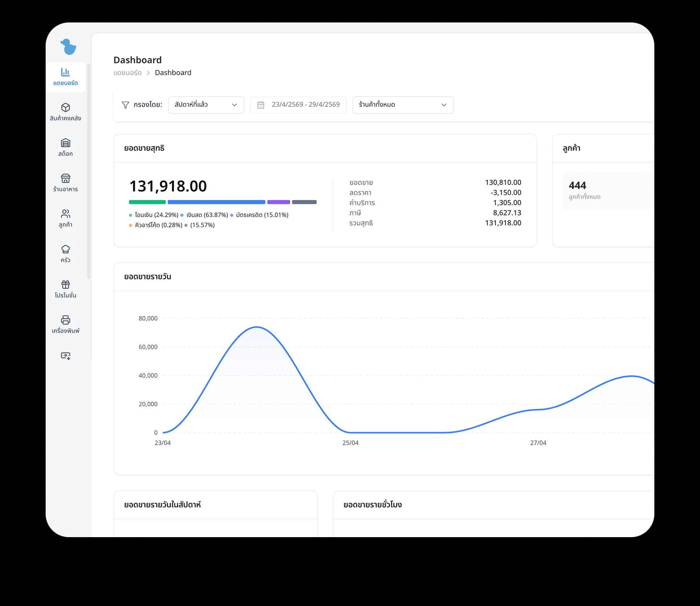Open the โปรโมชั่น gift icon
700x606 pixels.
[66, 285]
